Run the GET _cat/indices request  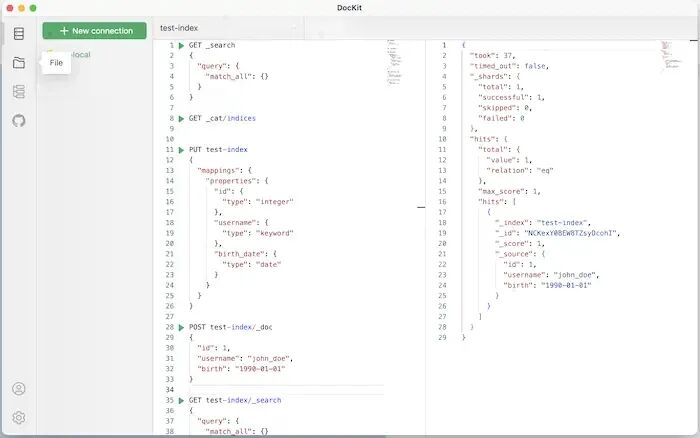(181, 119)
